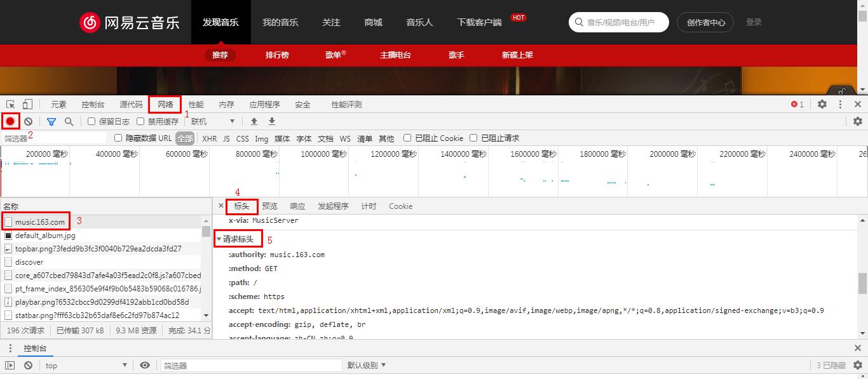868x379 pixels.
Task: Switch to the 控制台 DevTools tab
Action: [93, 104]
